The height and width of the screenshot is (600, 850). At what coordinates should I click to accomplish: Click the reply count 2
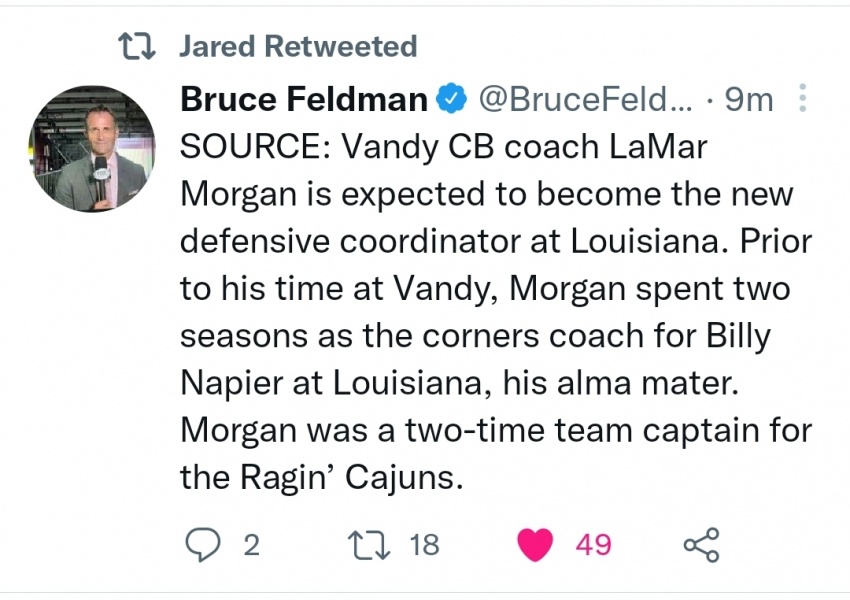pos(251,545)
